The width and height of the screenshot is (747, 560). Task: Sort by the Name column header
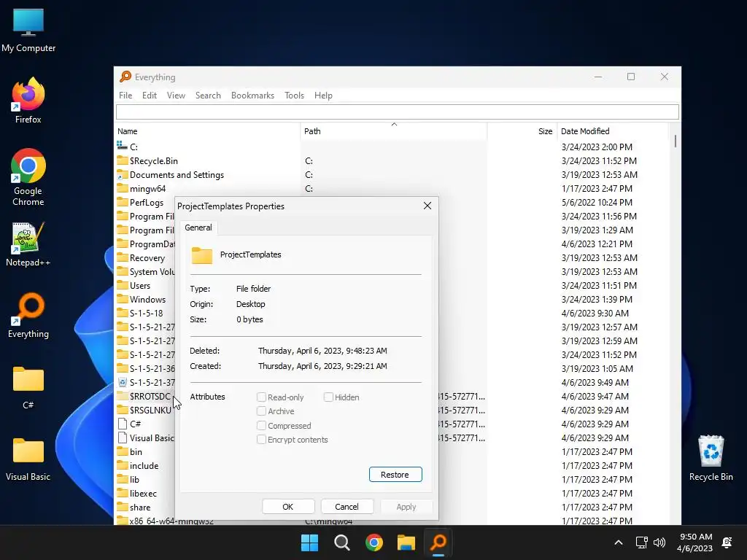click(207, 131)
